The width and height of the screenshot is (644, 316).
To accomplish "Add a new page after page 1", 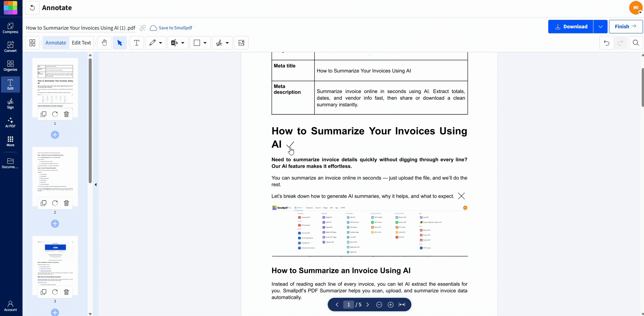I will click(55, 135).
